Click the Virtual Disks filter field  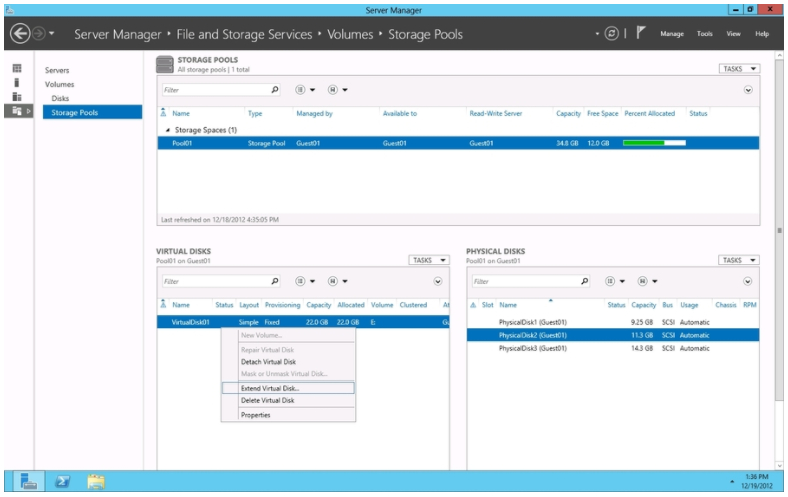coord(215,281)
